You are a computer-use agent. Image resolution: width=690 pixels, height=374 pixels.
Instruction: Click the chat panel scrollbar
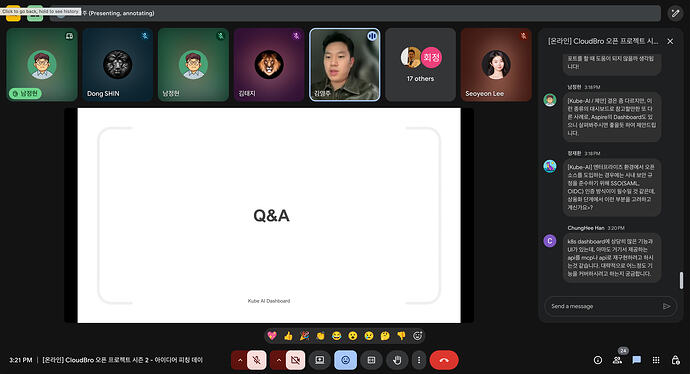[682, 280]
